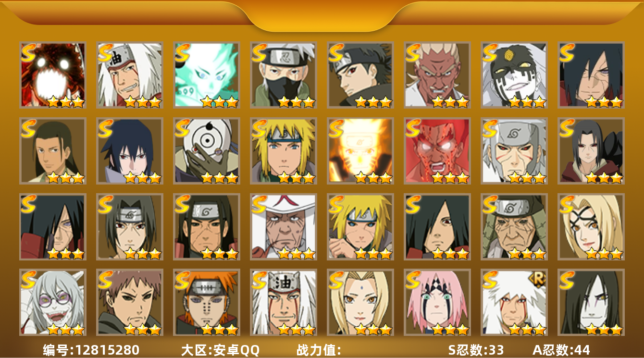
Task: Select the orange-haired Pain portrait
Action: pos(207,302)
